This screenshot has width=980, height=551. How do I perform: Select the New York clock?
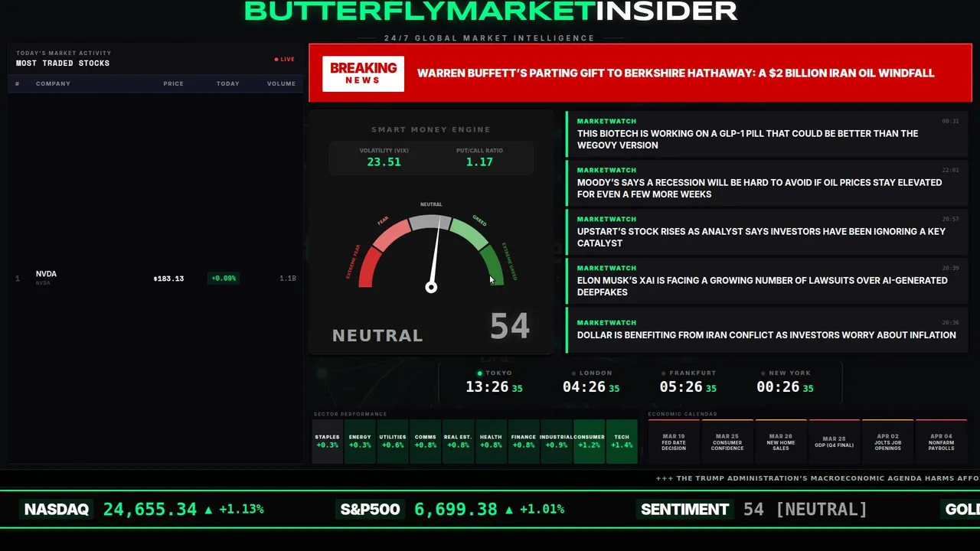pyautogui.click(x=785, y=382)
